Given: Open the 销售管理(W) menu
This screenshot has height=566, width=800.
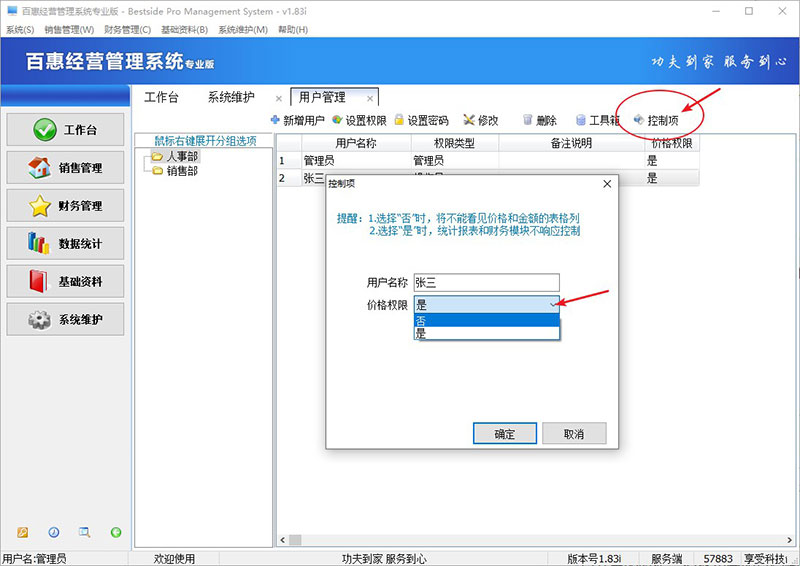Looking at the screenshot, I should click(69, 30).
